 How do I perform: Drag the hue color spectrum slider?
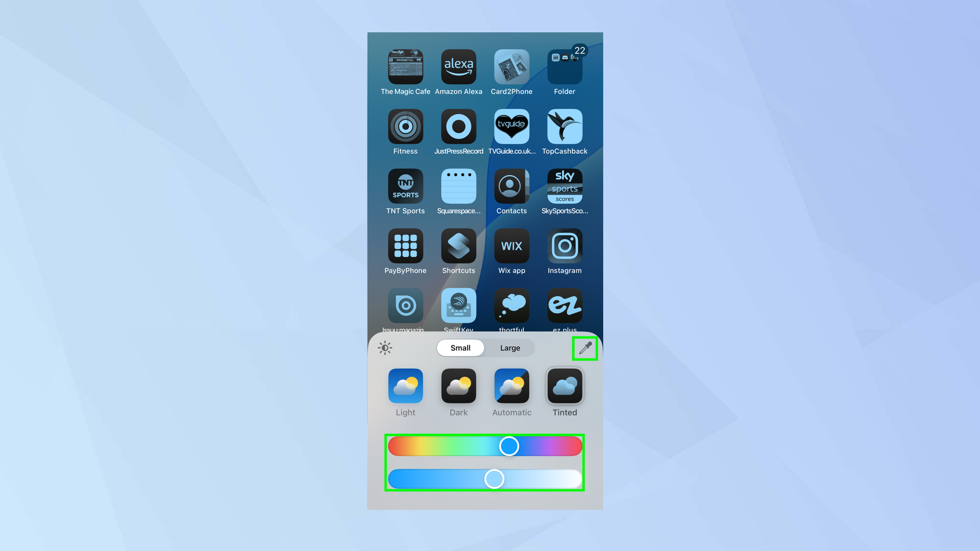(509, 445)
